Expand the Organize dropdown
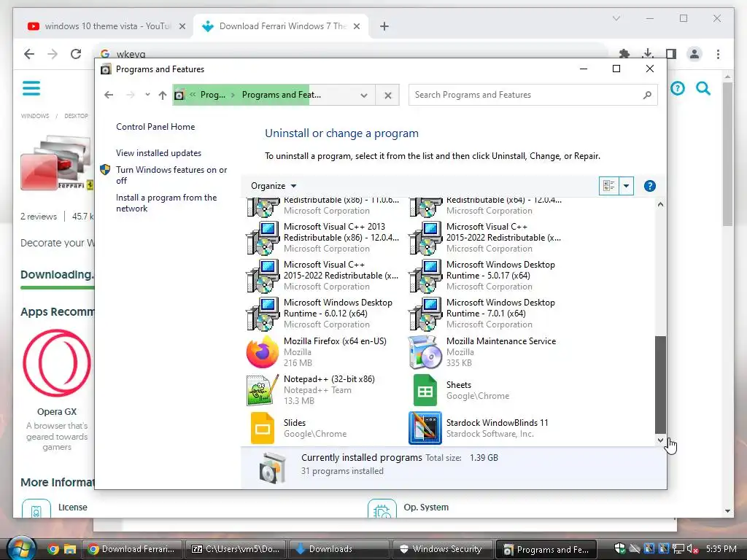Screen dimensions: 747x560 point(274,186)
